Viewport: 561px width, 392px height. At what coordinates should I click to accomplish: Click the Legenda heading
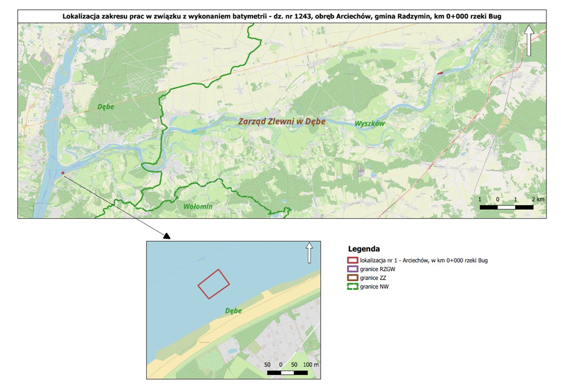(364, 249)
